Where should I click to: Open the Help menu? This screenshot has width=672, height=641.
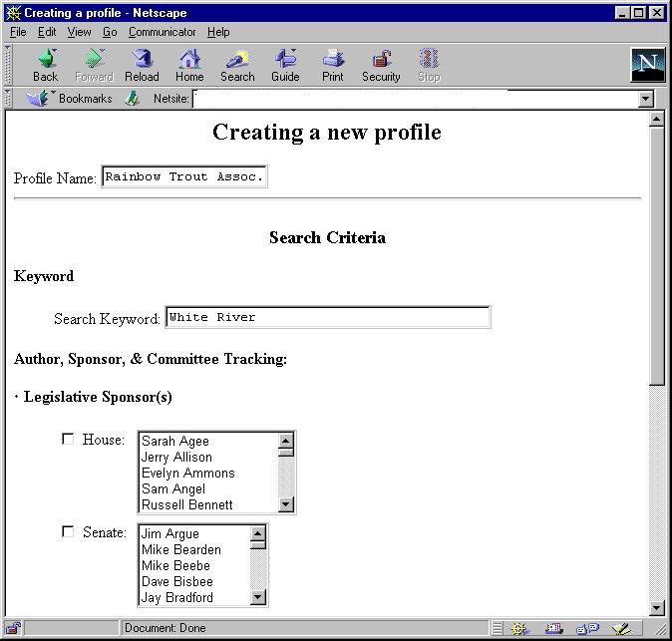click(218, 32)
